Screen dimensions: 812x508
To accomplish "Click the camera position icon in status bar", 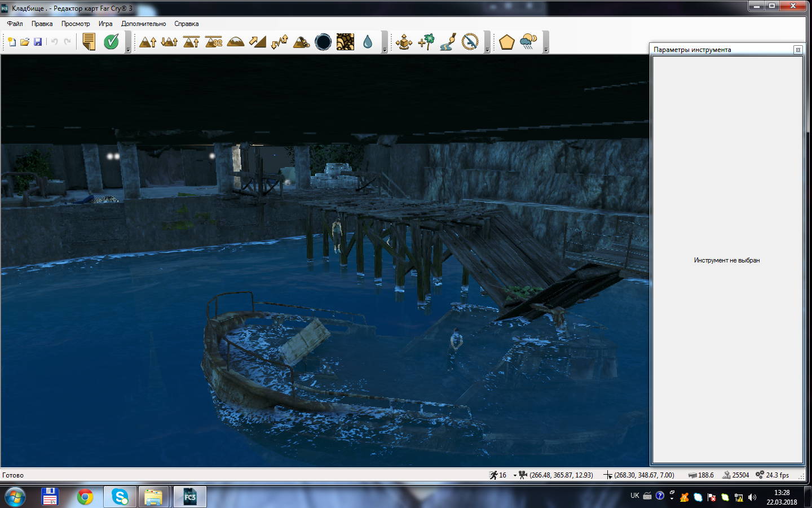I will [x=523, y=475].
